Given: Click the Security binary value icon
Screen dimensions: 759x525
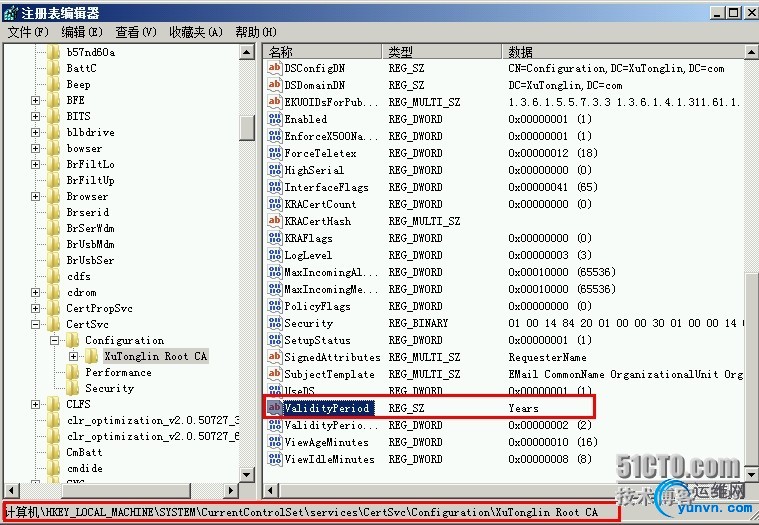Looking at the screenshot, I should pos(274,323).
